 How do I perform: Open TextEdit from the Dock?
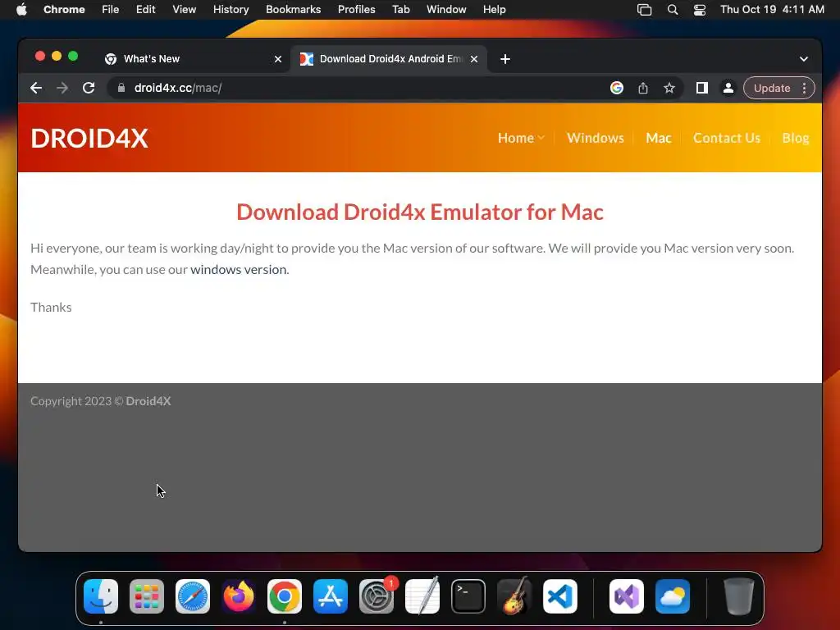coord(422,596)
